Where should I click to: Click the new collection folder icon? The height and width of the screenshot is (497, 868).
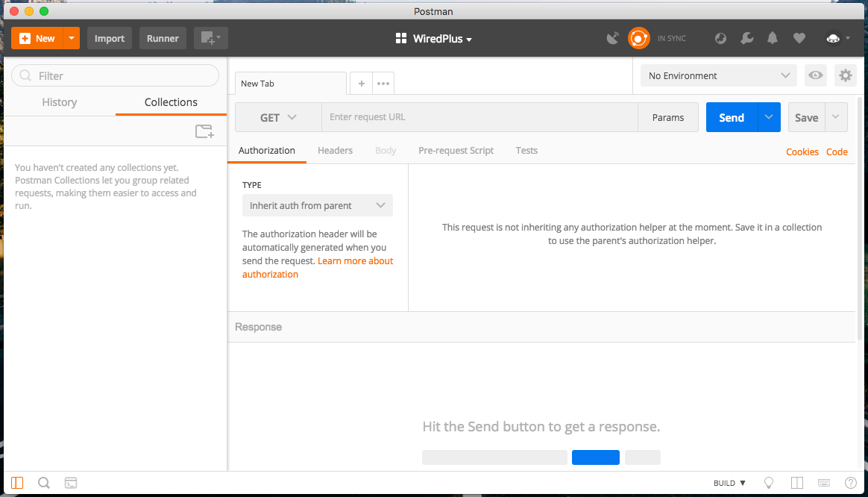[204, 131]
